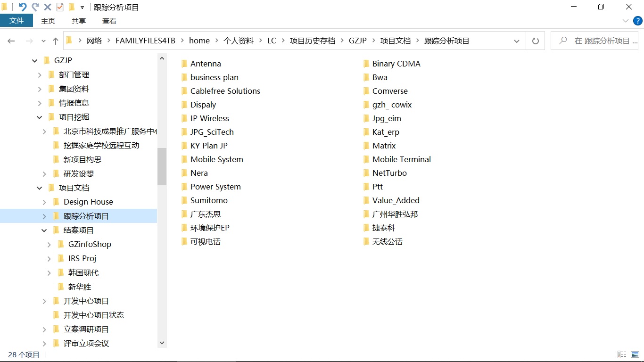This screenshot has width=644, height=362.
Task: Click 项目文档 in the address breadcrumb
Action: [396, 41]
